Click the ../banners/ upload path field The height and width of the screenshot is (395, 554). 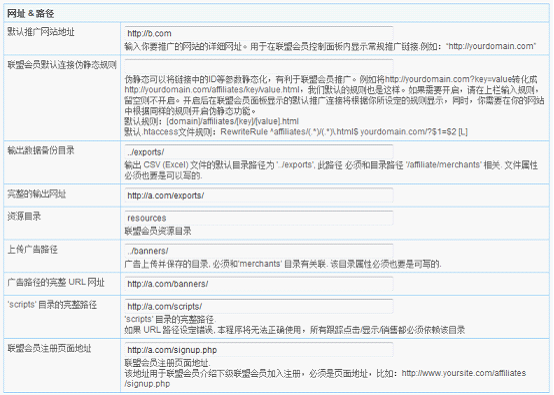pyautogui.click(x=259, y=251)
